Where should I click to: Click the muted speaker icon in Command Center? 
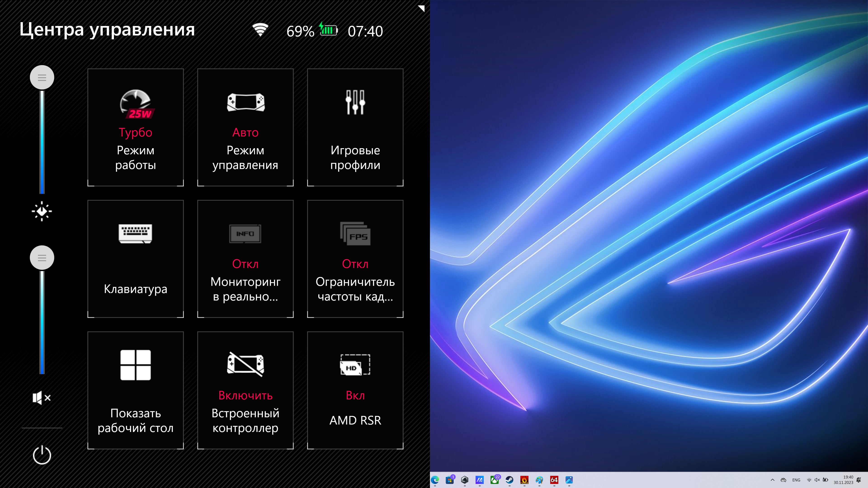point(42,398)
